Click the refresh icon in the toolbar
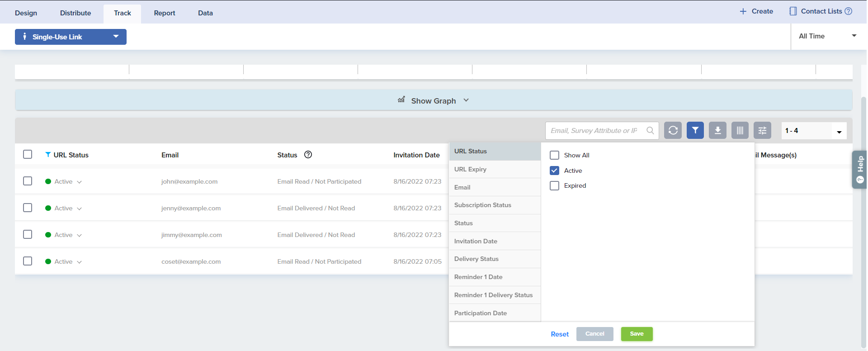This screenshot has width=868, height=351. pos(673,131)
